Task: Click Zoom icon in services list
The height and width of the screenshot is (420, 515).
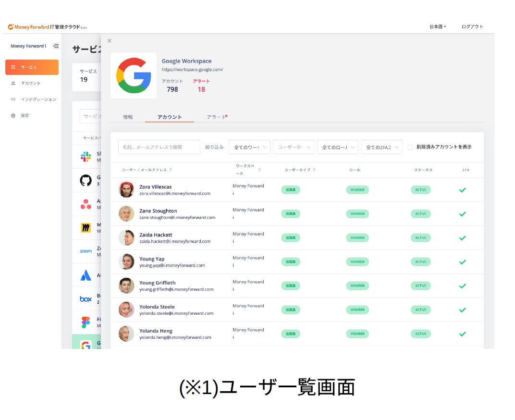Action: pos(86,251)
